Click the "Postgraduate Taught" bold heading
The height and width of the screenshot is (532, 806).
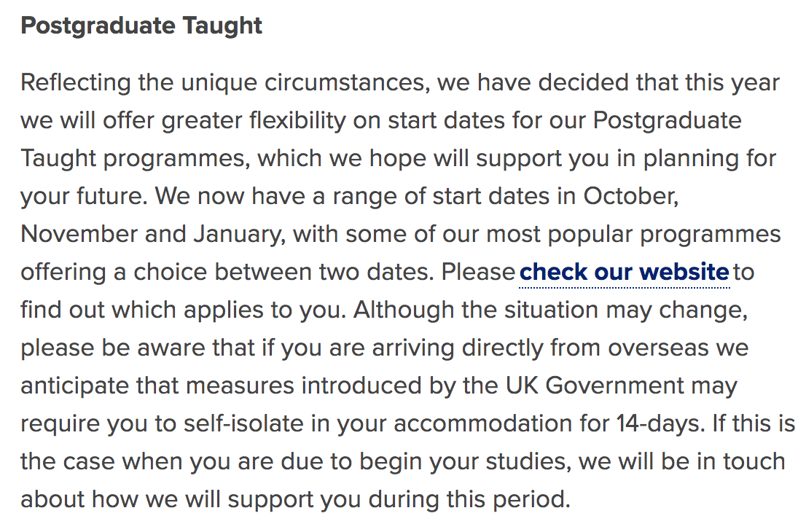[x=141, y=26]
